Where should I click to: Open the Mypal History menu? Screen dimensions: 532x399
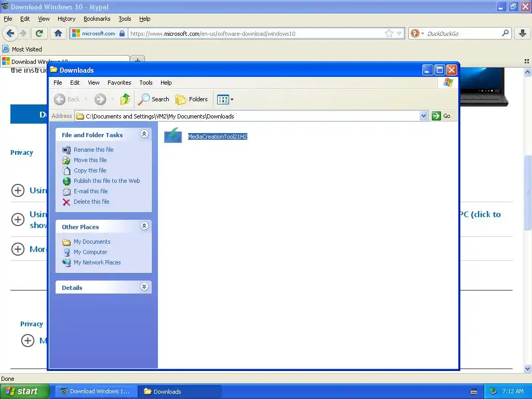[66, 19]
